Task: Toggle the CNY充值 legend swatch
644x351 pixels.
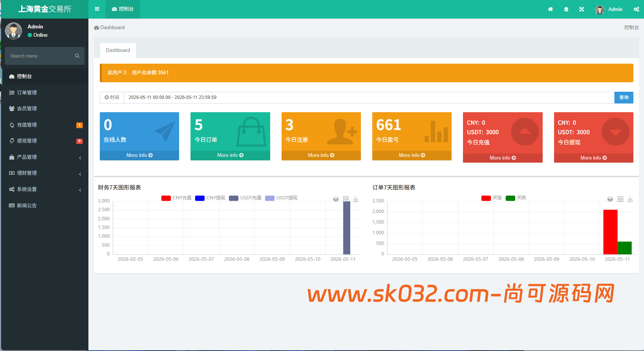Action: pos(166,198)
